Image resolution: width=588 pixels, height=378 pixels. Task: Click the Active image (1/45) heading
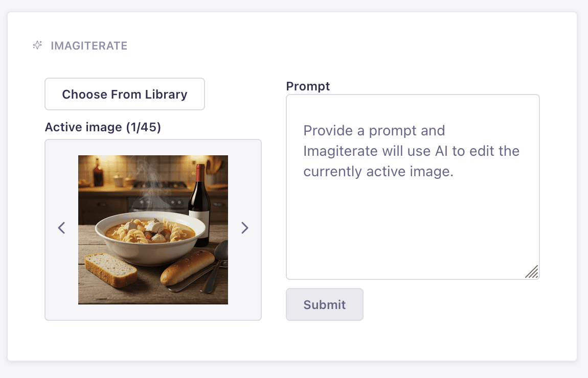pos(102,127)
